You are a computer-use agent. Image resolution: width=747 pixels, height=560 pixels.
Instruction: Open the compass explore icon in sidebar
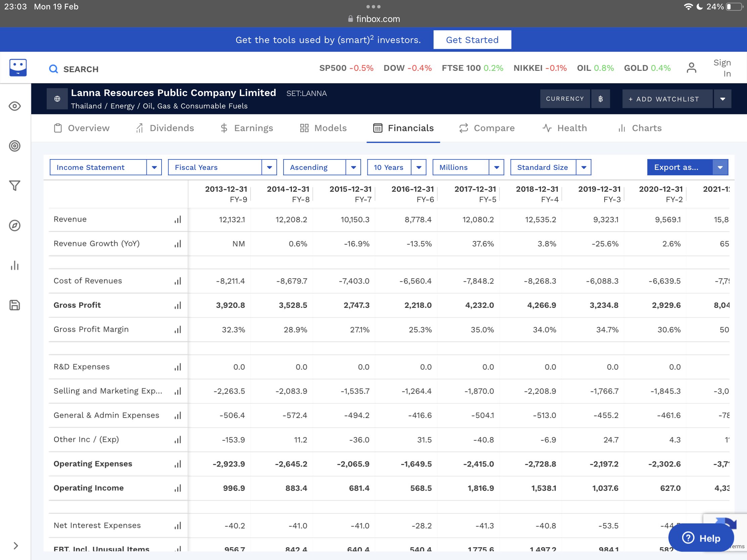[14, 226]
